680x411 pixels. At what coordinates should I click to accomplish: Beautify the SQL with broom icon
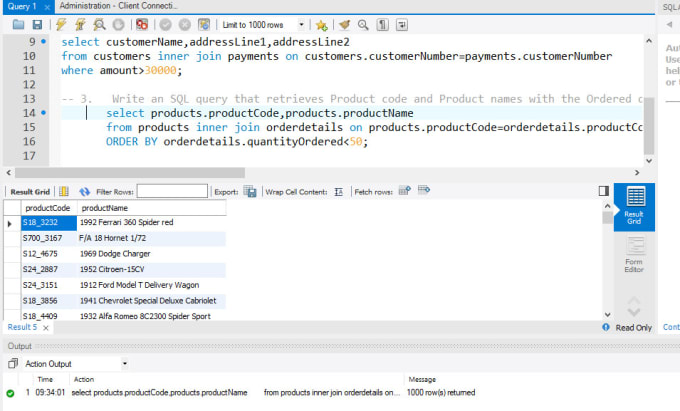click(x=345, y=25)
